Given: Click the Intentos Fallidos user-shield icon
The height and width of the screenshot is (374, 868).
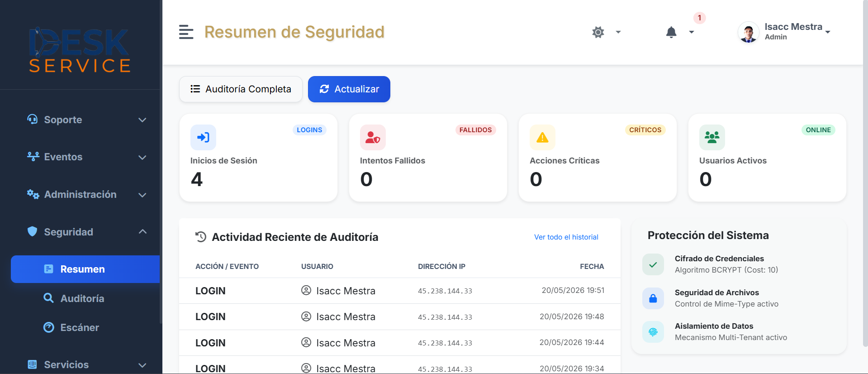Looking at the screenshot, I should pos(373,137).
